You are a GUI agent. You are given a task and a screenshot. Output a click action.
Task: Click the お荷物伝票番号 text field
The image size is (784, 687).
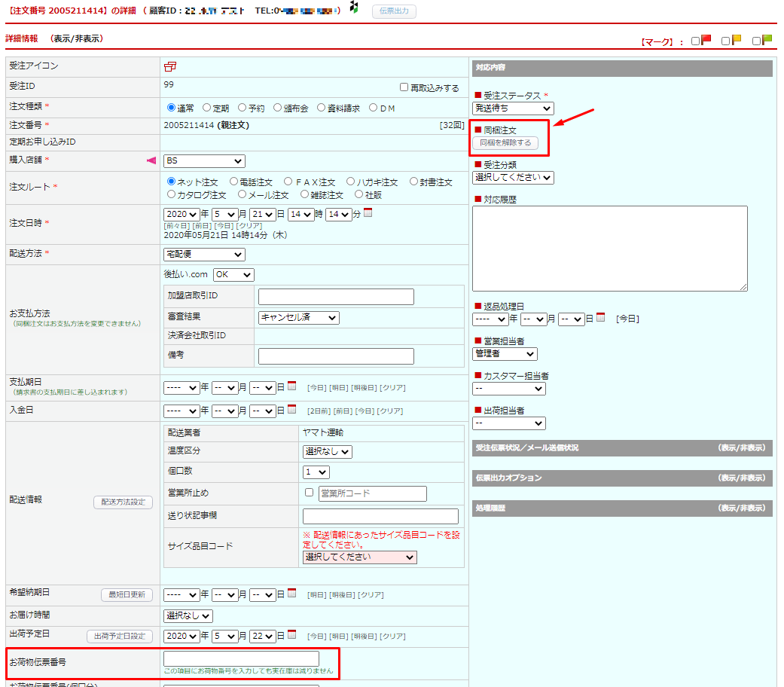(241, 658)
